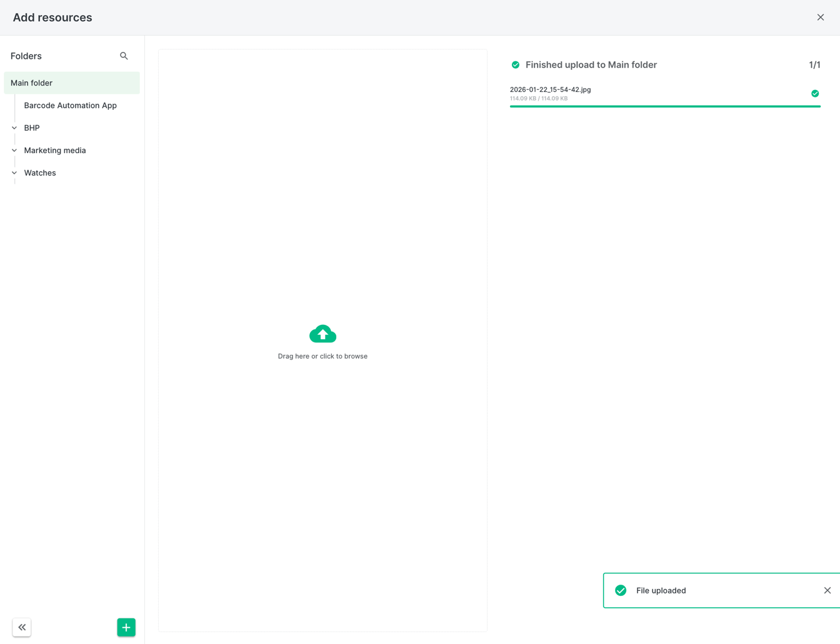
Task: Click the File uploaded toast check icon
Action: pyautogui.click(x=621, y=590)
